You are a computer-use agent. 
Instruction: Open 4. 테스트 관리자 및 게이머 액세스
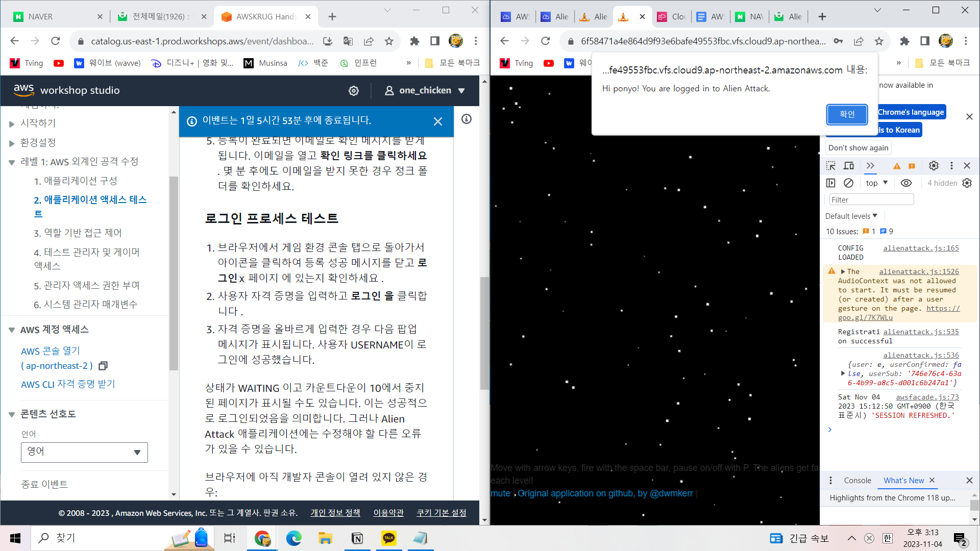87,259
